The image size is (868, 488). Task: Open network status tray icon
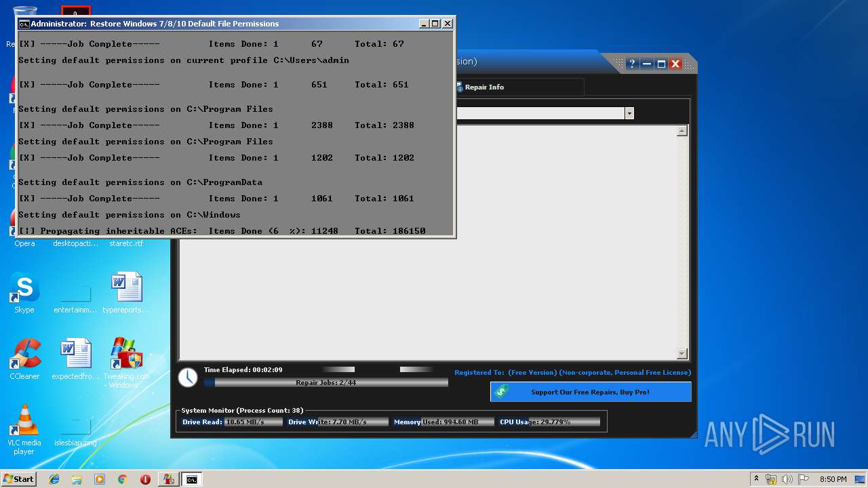click(771, 479)
